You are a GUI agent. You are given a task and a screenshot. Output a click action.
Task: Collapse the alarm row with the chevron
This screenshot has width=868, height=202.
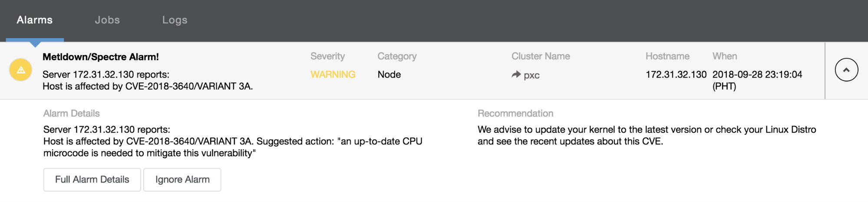(x=846, y=70)
